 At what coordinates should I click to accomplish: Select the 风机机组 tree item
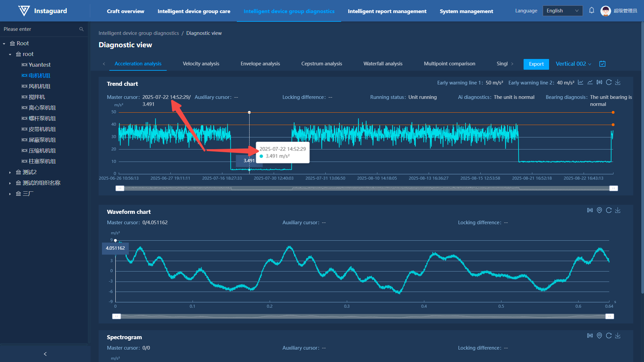tap(39, 86)
